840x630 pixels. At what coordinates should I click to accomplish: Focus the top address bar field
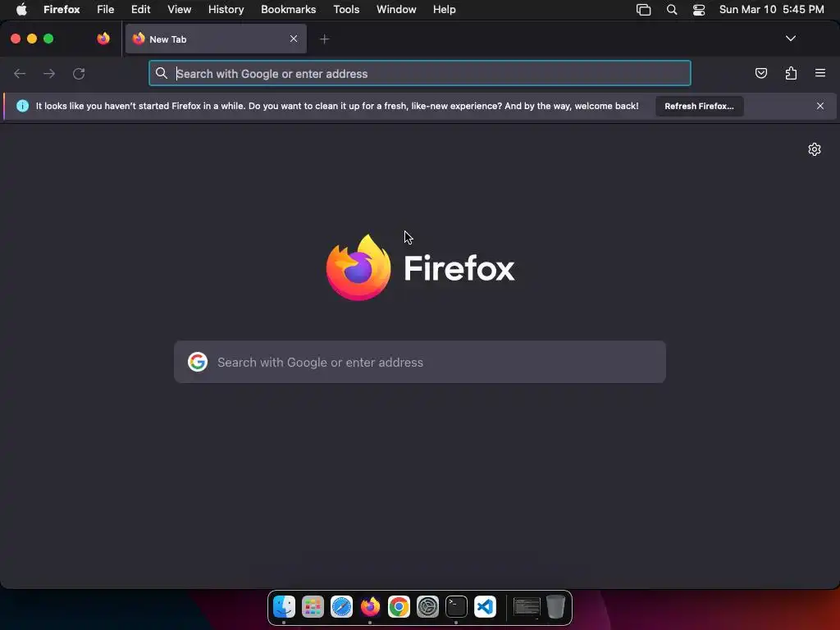pyautogui.click(x=420, y=73)
